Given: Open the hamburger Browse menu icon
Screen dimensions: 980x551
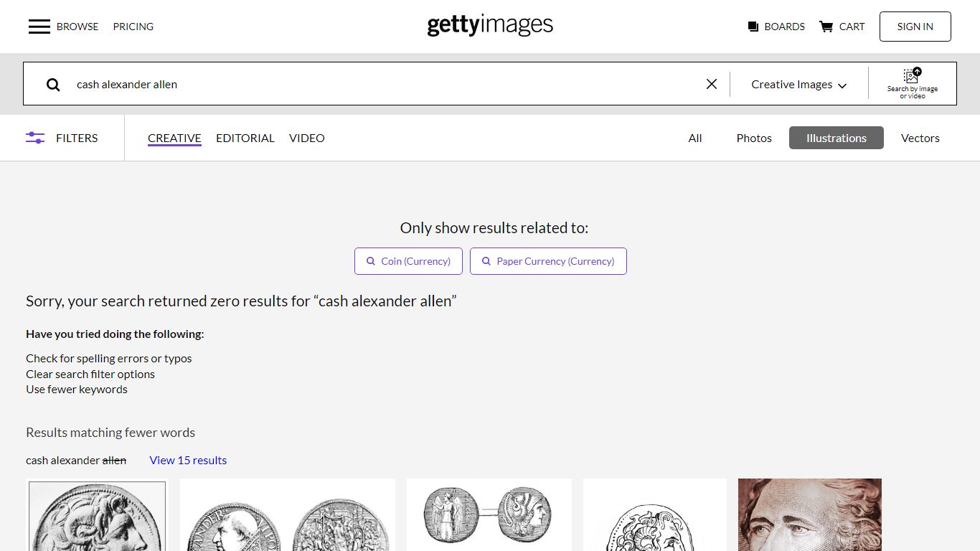Looking at the screenshot, I should tap(39, 27).
